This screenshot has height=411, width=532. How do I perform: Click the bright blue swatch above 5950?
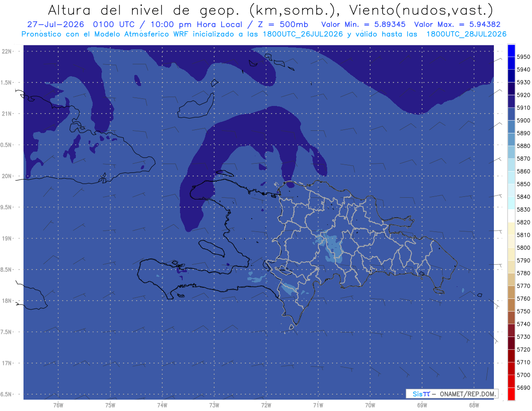(x=511, y=51)
